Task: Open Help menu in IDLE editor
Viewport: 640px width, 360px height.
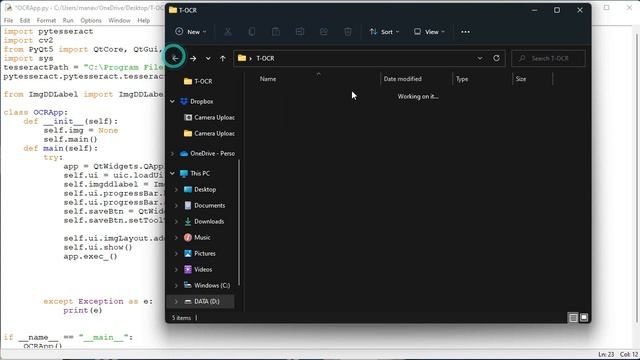Action: tap(143, 20)
